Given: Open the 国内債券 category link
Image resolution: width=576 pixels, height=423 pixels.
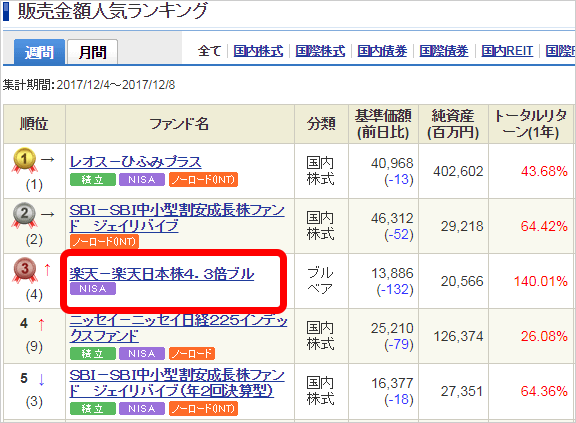Looking at the screenshot, I should [x=382, y=51].
